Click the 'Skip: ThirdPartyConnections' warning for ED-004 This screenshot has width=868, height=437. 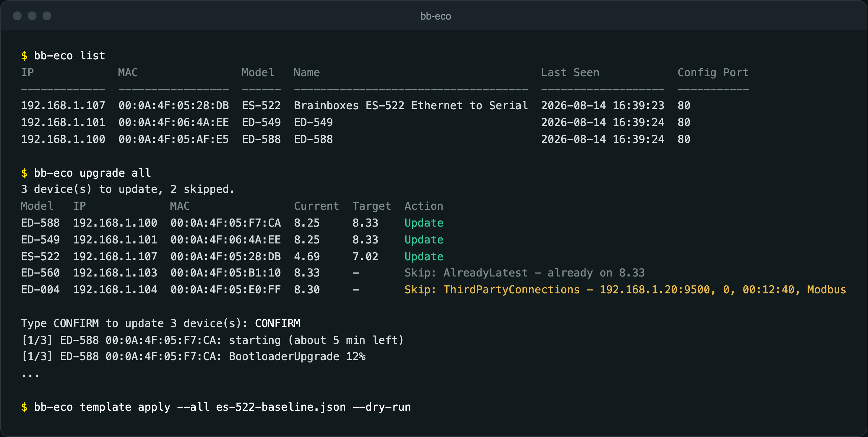point(625,290)
